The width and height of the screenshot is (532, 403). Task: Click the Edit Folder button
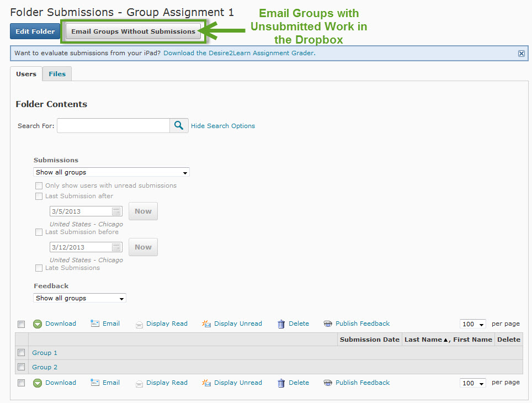(x=35, y=31)
